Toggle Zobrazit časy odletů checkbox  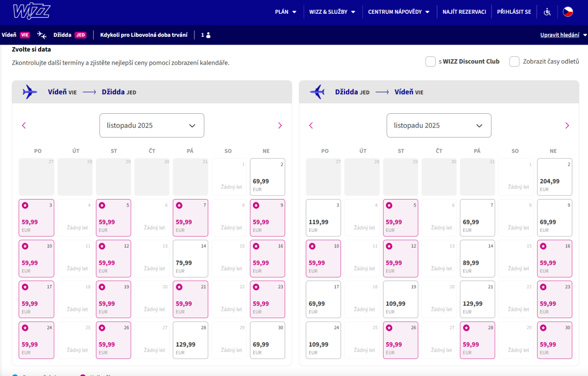coord(514,61)
